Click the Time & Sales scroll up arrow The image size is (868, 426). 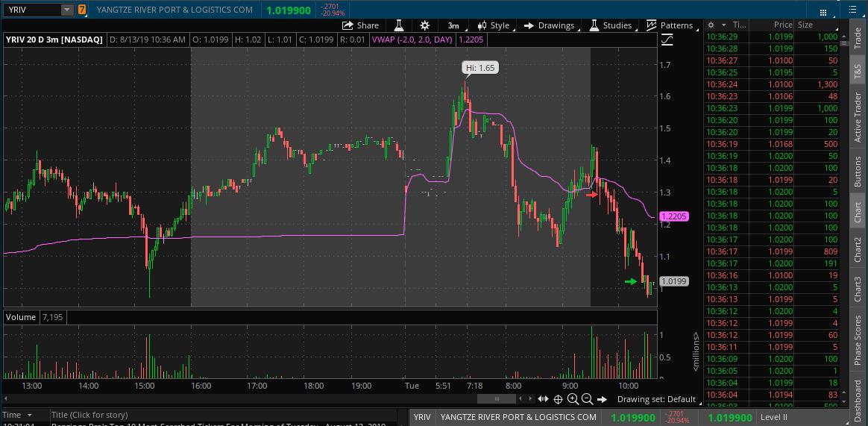[843, 36]
